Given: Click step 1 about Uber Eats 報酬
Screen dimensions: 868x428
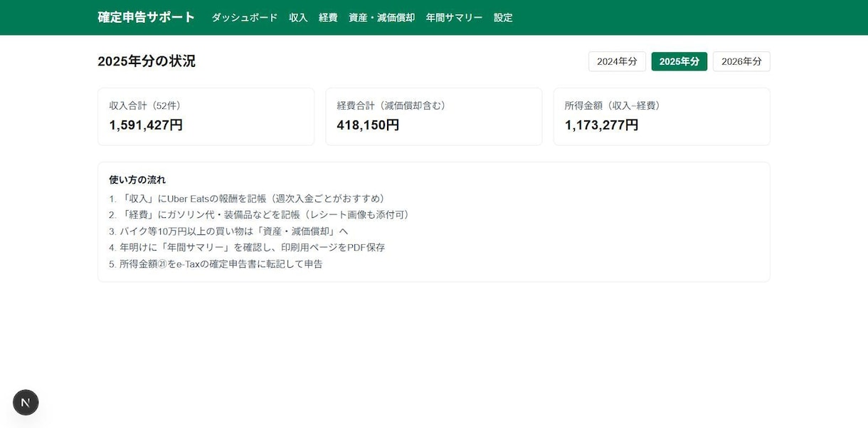Looking at the screenshot, I should pos(247,199).
